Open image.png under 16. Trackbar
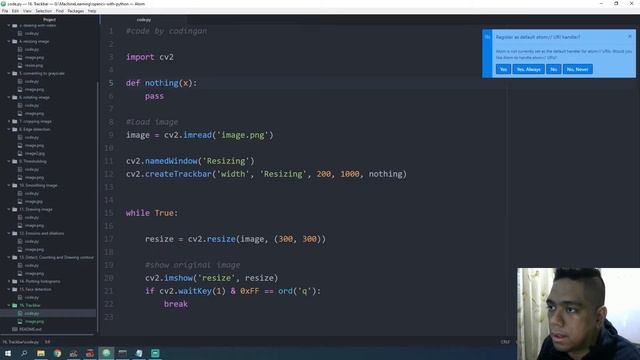 tap(34, 321)
